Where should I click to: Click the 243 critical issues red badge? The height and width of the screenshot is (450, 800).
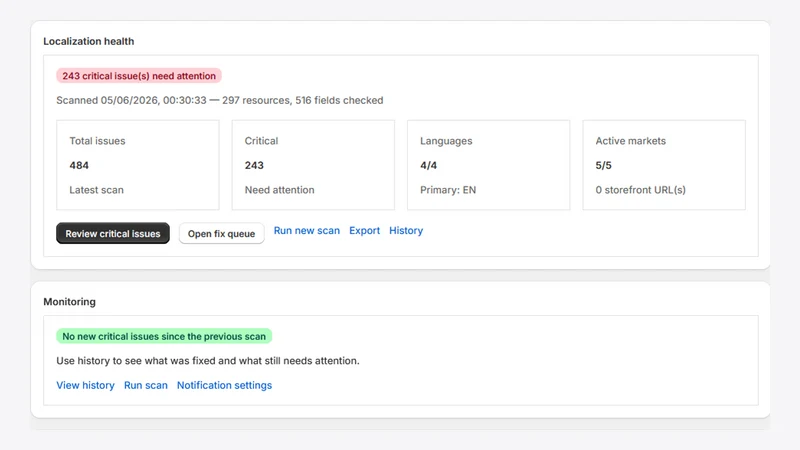tap(139, 76)
